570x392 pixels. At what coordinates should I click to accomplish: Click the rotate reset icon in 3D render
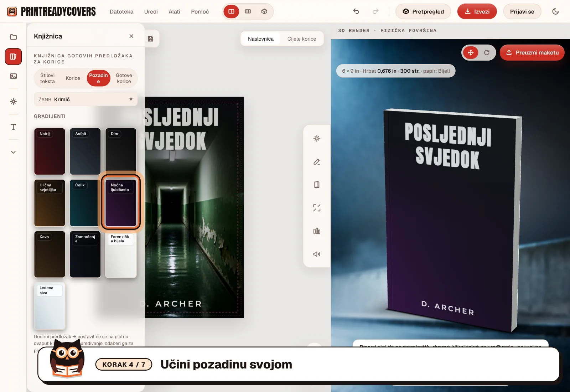[487, 53]
